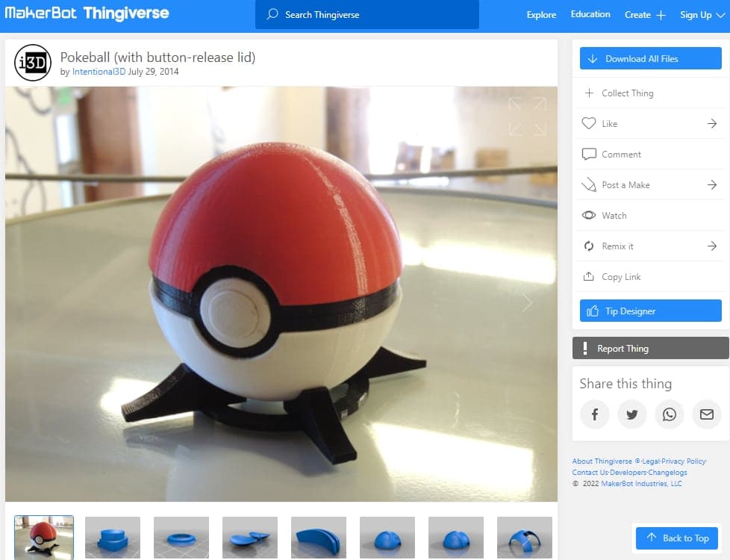Open the Education menu
Image resolution: width=730 pixels, height=560 pixels.
pyautogui.click(x=590, y=14)
